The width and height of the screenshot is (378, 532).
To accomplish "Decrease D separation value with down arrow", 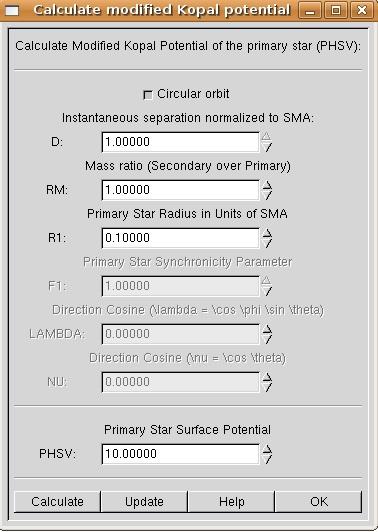I will pyautogui.click(x=267, y=147).
